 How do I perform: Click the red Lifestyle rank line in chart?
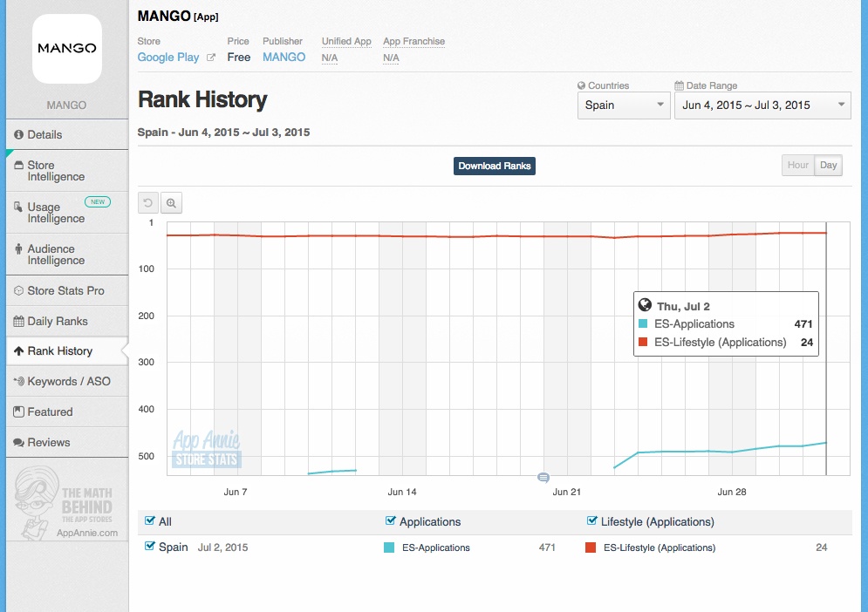point(496,236)
